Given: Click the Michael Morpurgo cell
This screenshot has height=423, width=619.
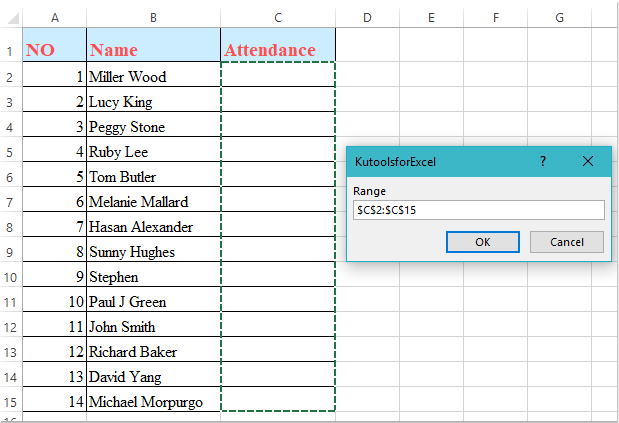Looking at the screenshot, I should click(x=153, y=402).
